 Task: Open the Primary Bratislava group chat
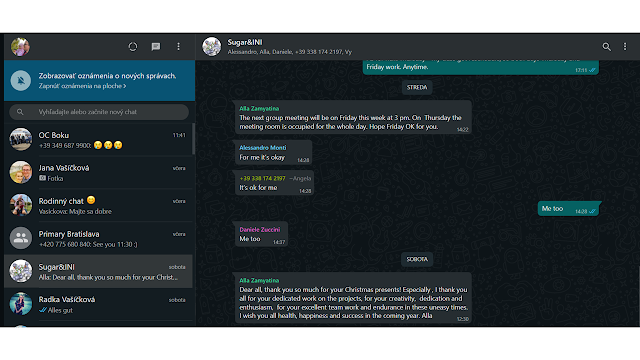[x=98, y=239]
